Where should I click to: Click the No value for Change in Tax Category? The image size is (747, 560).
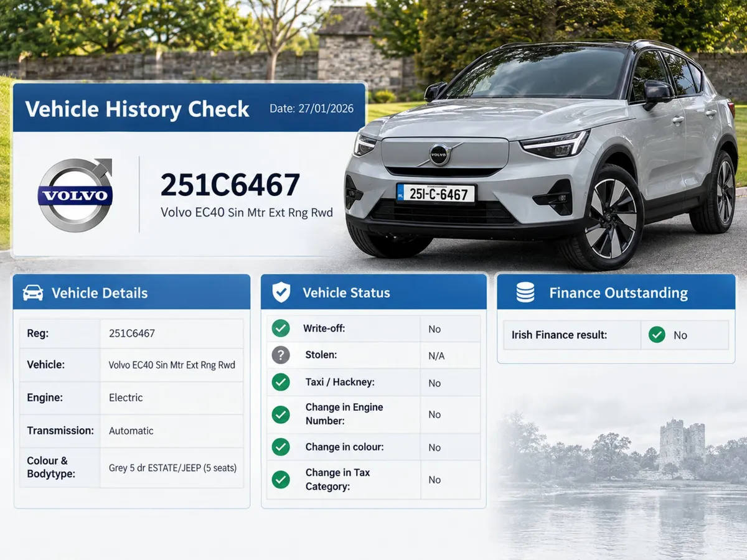click(x=435, y=480)
